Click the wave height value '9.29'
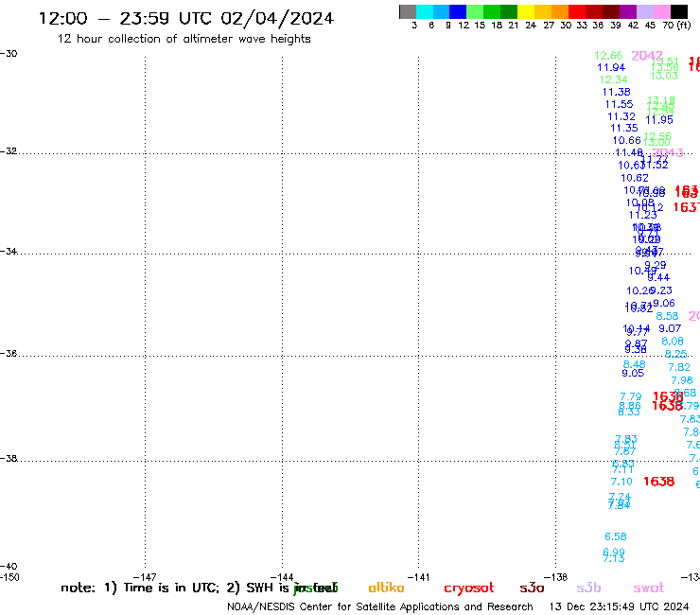This screenshot has height=615, width=700. 656,265
